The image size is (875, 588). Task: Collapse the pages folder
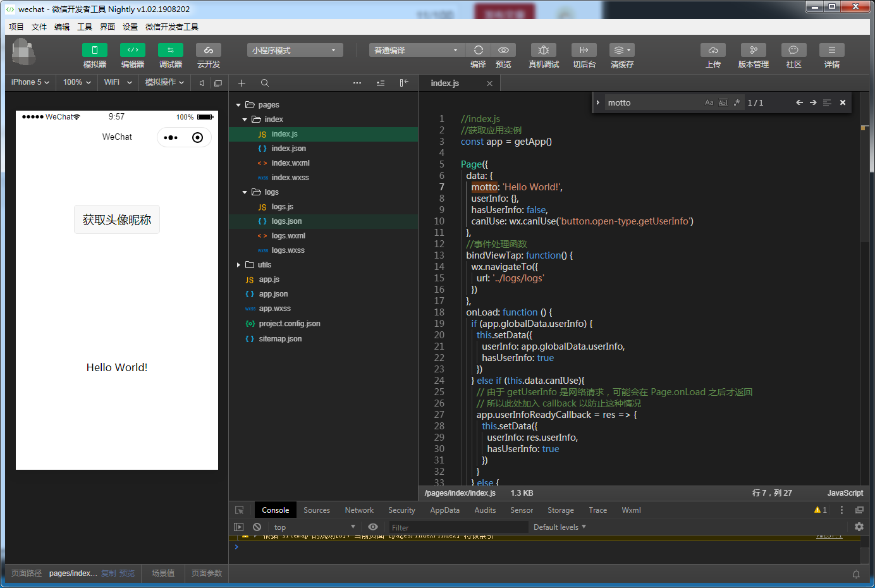click(x=238, y=105)
